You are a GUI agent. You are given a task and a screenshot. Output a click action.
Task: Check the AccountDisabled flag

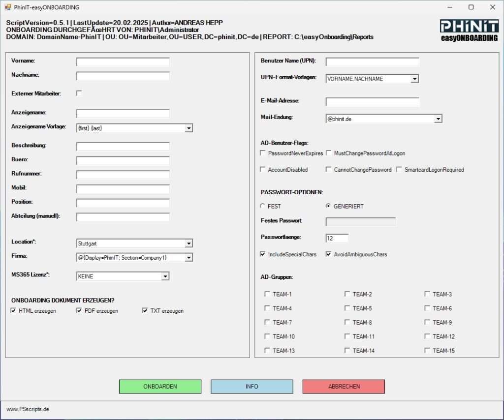click(263, 170)
